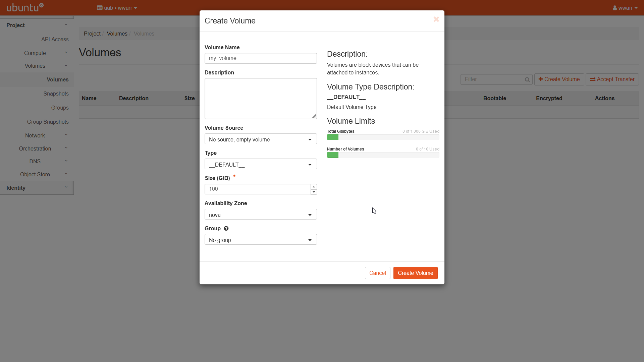Image resolution: width=644 pixels, height=362 pixels.
Task: Click the Volumes breadcrumb link
Action: pyautogui.click(x=117, y=34)
